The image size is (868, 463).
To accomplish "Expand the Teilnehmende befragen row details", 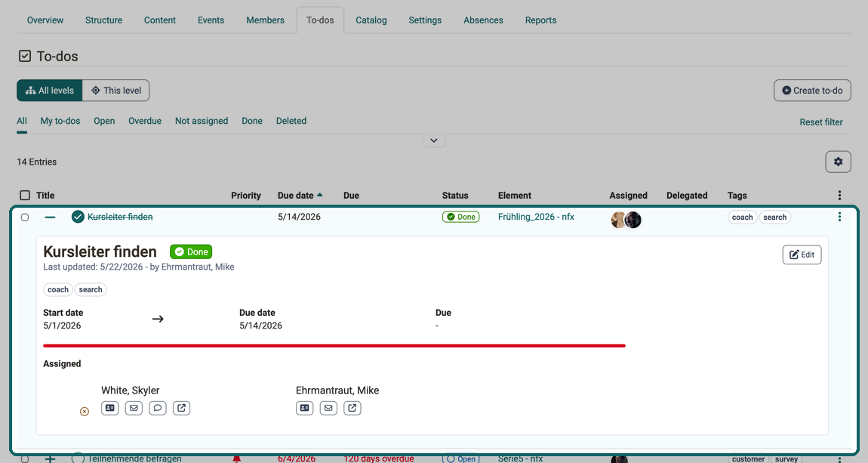I will [x=51, y=458].
